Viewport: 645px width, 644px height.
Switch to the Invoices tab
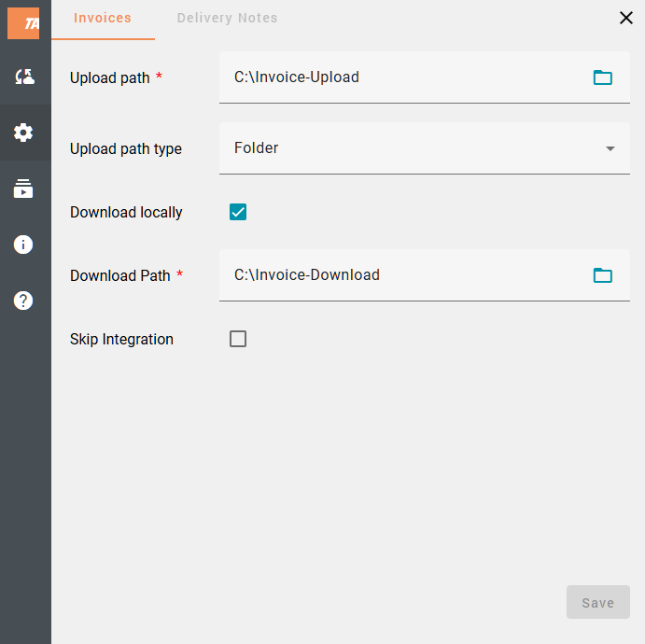[x=103, y=19]
